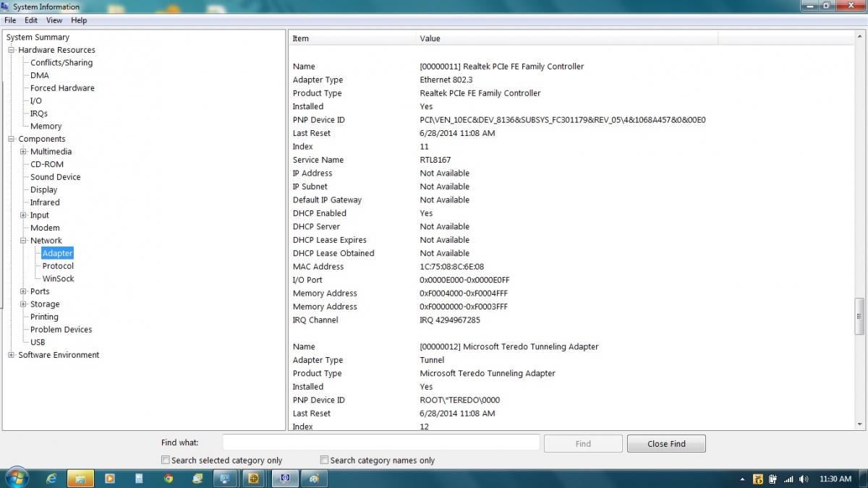
Task: Open the View menu
Action: (54, 20)
